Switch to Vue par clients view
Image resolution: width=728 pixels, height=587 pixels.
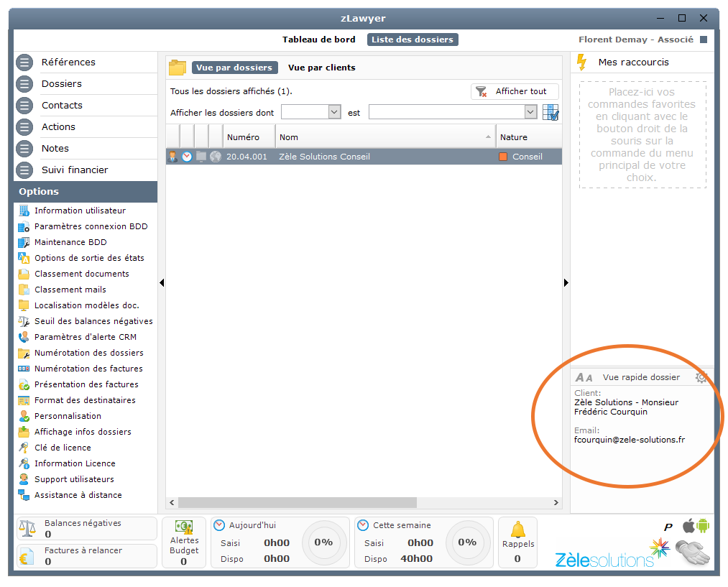(x=321, y=68)
